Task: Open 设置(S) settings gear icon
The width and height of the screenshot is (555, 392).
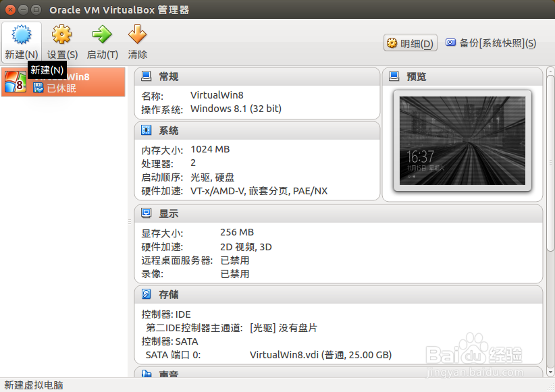Action: tap(61, 34)
